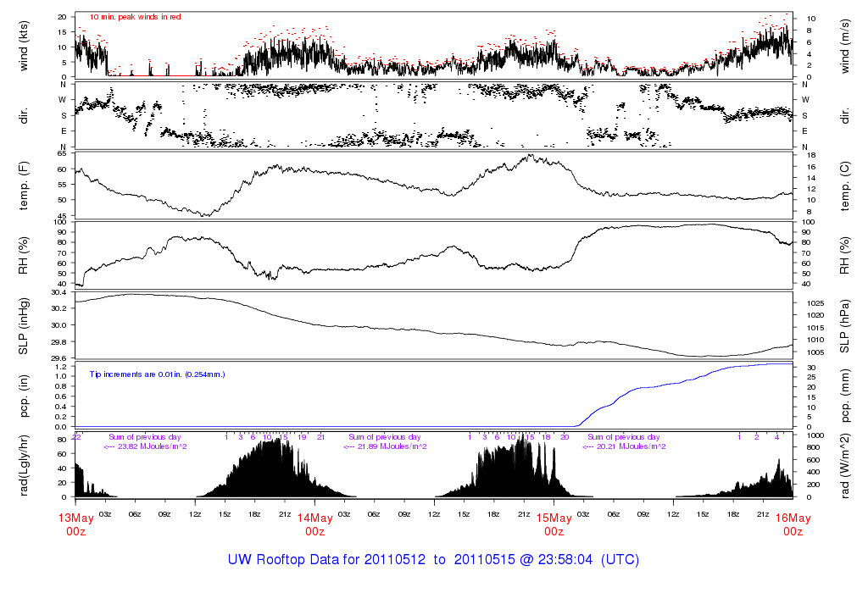Click the 'rad (W/m^2)' axis label

pos(845,466)
